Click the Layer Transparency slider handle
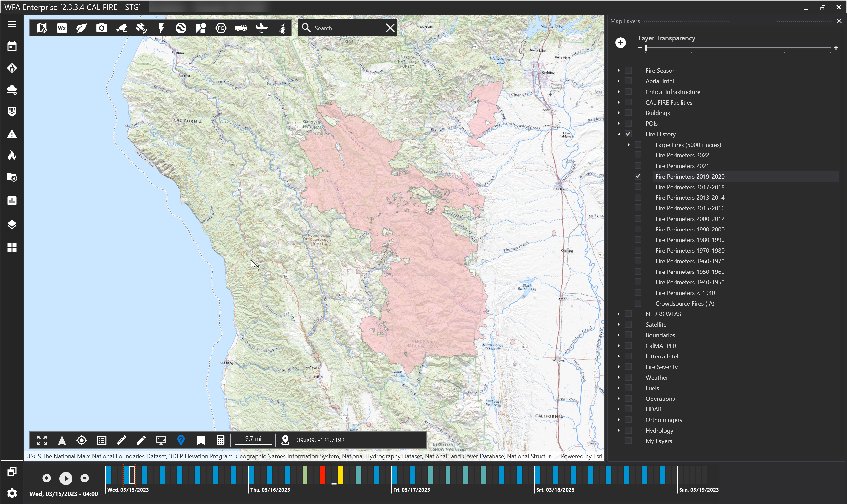847x504 pixels. [x=646, y=48]
